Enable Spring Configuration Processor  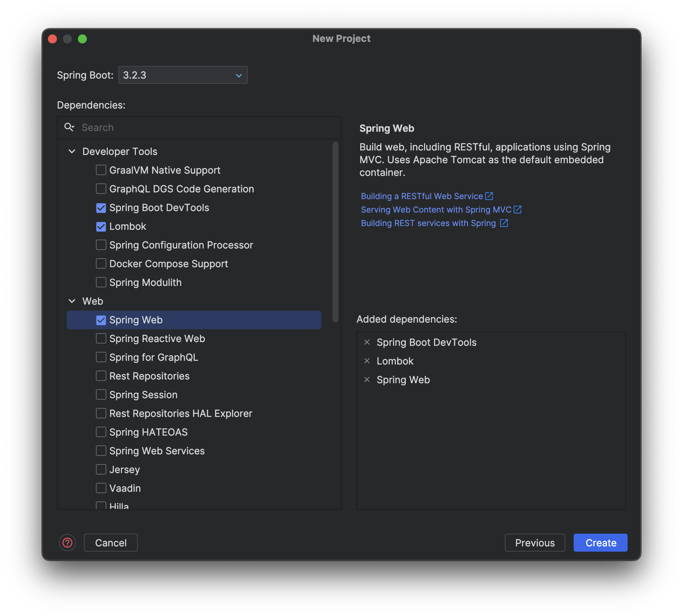click(101, 245)
